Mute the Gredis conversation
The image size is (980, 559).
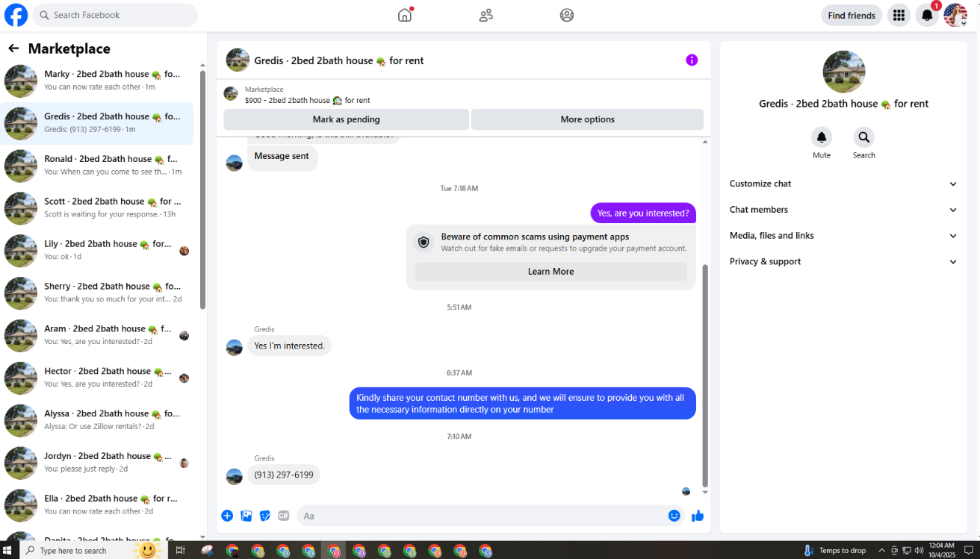point(822,137)
